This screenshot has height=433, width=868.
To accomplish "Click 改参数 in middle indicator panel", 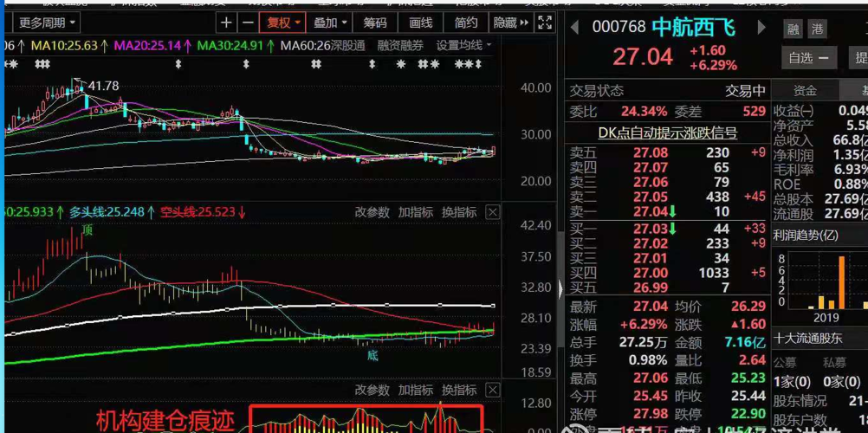I will 372,212.
